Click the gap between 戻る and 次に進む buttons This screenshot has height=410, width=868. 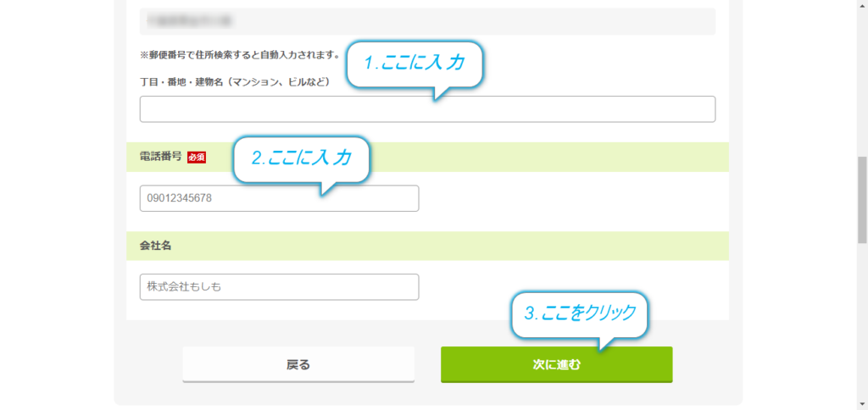(427, 364)
